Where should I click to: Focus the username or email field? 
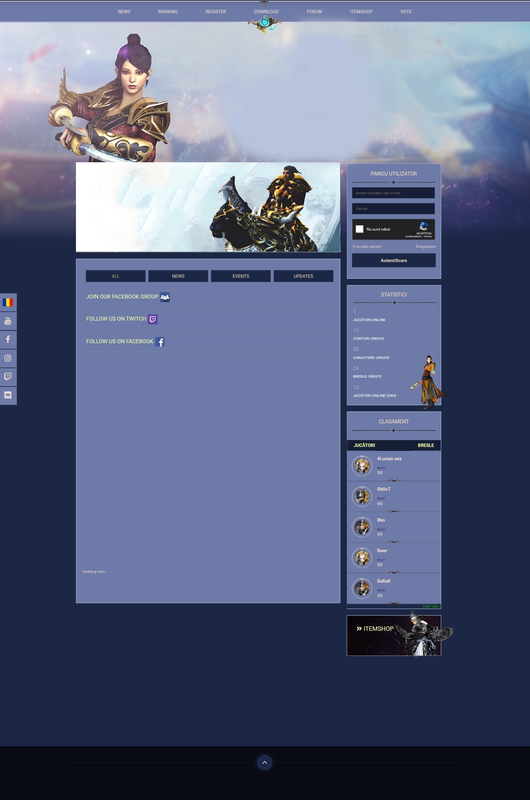393,193
